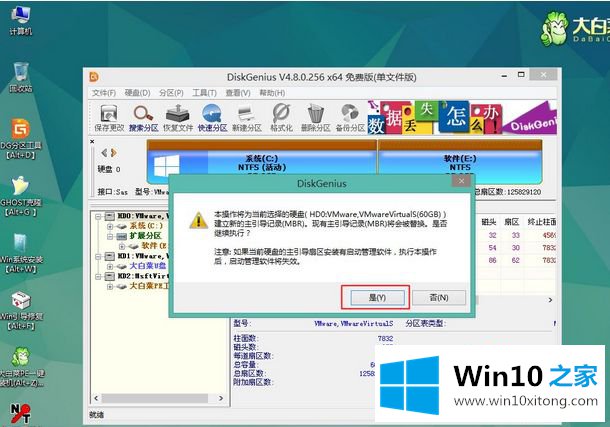
Task: Click the 搜索分区 search partition icon
Action: [144, 117]
